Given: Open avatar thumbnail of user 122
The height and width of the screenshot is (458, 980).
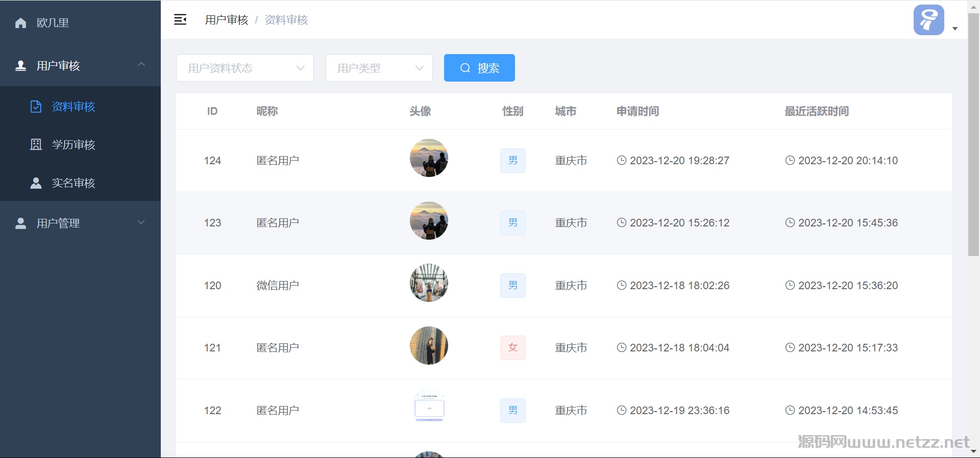Looking at the screenshot, I should (429, 408).
